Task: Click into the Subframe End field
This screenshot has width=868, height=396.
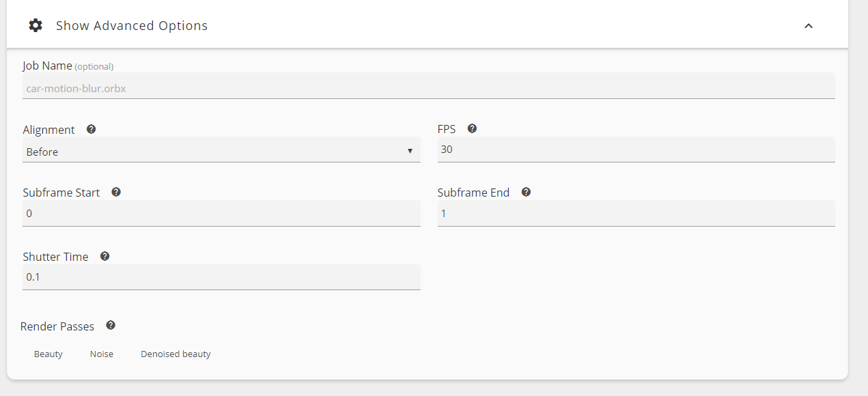Action: click(x=636, y=214)
